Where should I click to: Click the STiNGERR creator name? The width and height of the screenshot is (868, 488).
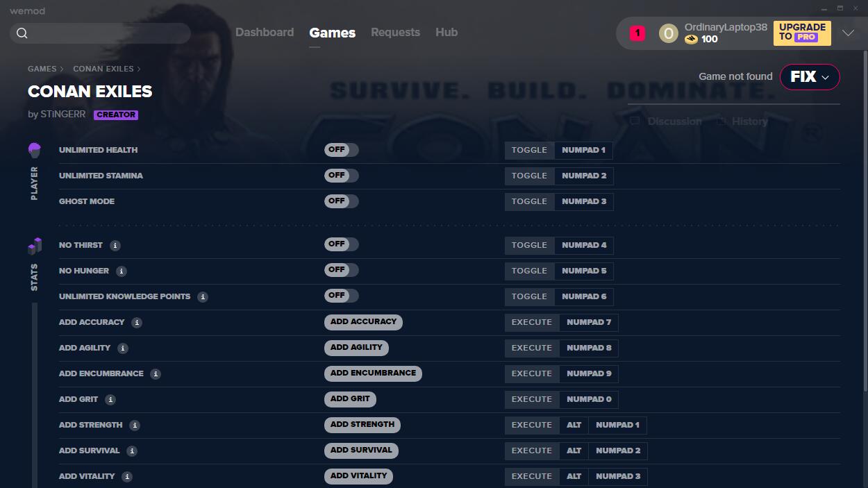(62, 115)
